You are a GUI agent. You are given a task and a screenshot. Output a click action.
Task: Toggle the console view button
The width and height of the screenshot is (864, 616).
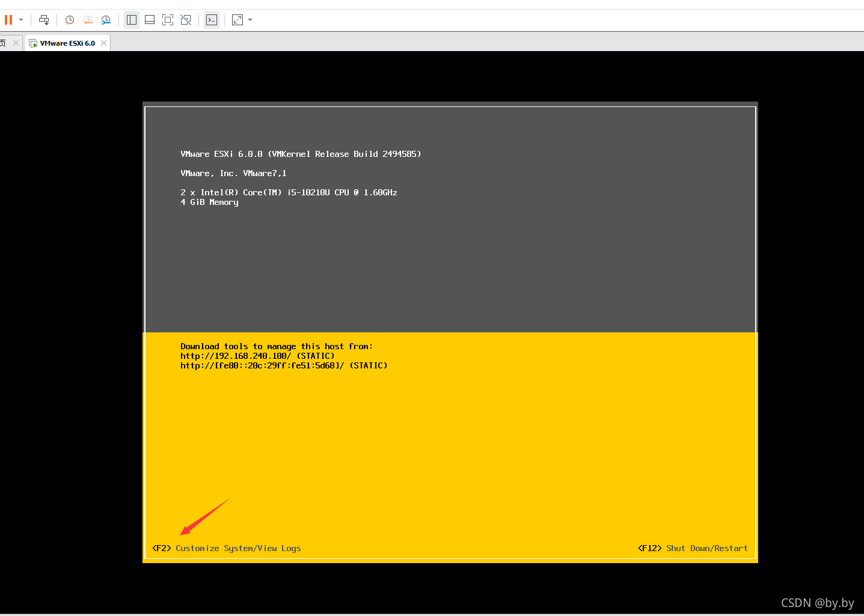[212, 20]
